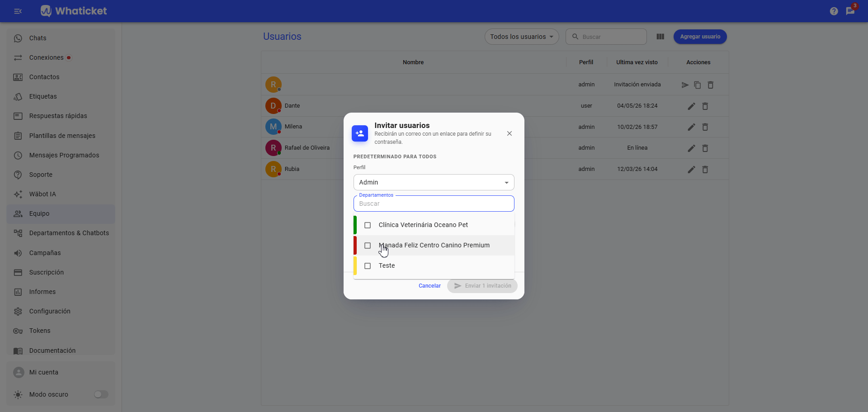Image resolution: width=868 pixels, height=412 pixels.
Task: Select Equipo in sidebar
Action: pos(61,213)
